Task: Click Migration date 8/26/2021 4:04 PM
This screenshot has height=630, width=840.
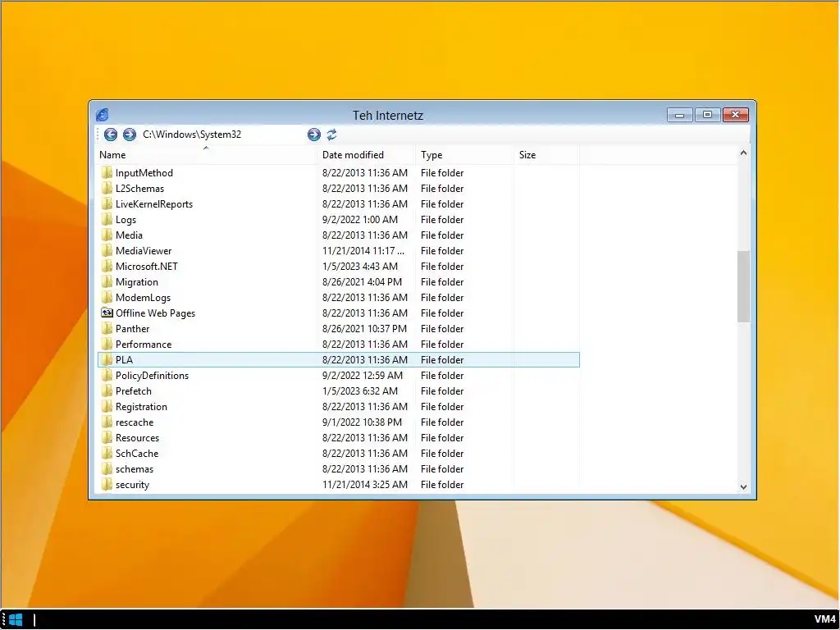Action: tap(362, 282)
